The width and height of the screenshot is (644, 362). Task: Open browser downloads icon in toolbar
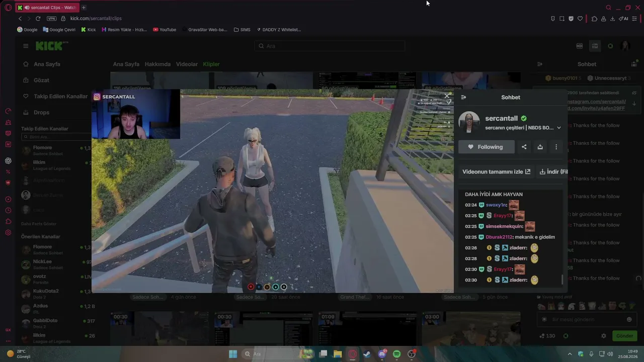coord(612,19)
